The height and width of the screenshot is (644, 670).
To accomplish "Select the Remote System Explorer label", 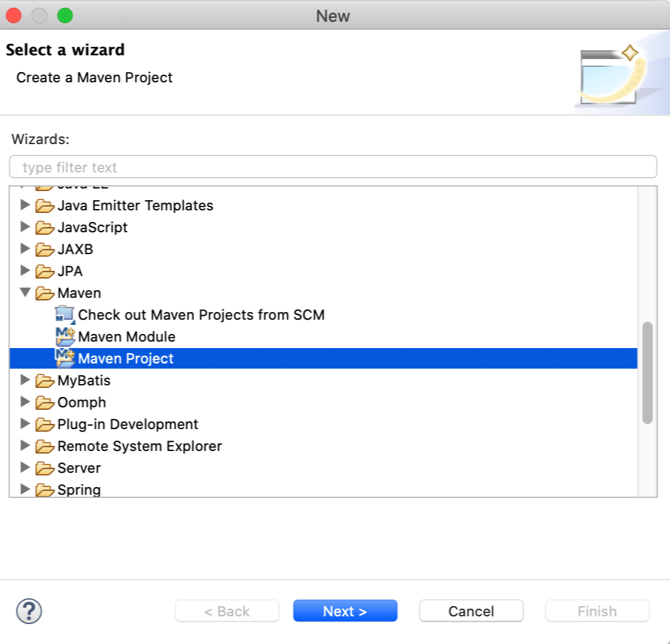I will tap(140, 446).
